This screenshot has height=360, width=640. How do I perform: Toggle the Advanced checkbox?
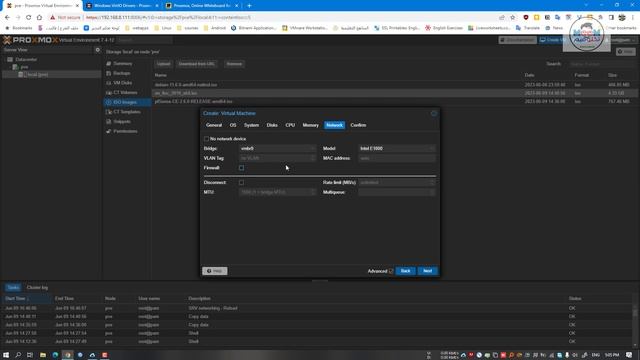391,271
